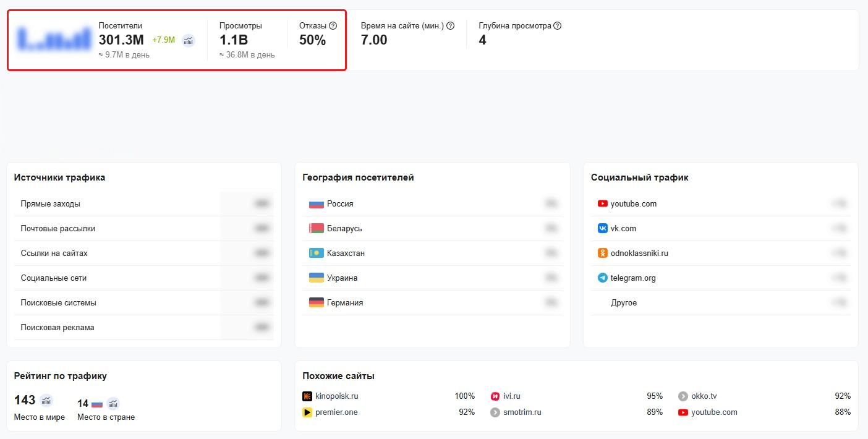Click the premier.one favicon
This screenshot has width=868, height=439.
pyautogui.click(x=307, y=412)
